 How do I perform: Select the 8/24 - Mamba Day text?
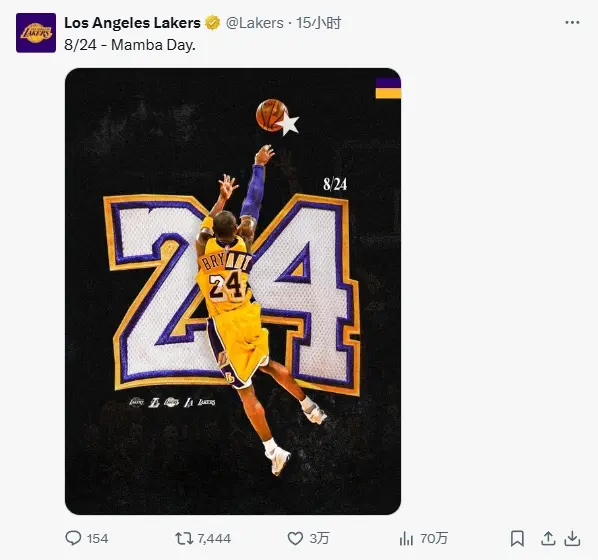pos(130,45)
